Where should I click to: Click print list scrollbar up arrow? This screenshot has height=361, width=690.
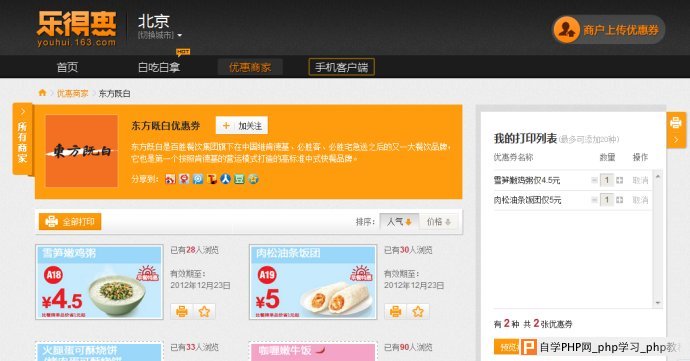[658, 176]
